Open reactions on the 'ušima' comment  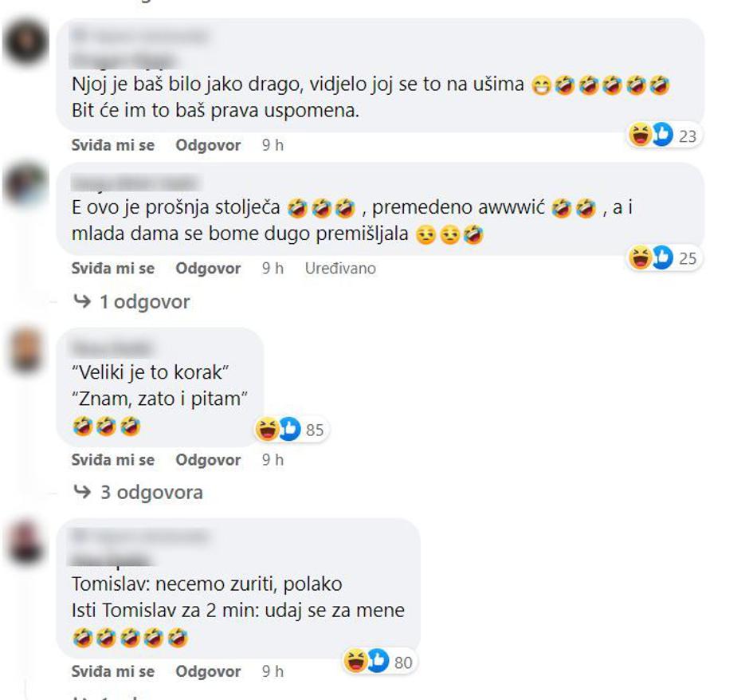tap(664, 136)
